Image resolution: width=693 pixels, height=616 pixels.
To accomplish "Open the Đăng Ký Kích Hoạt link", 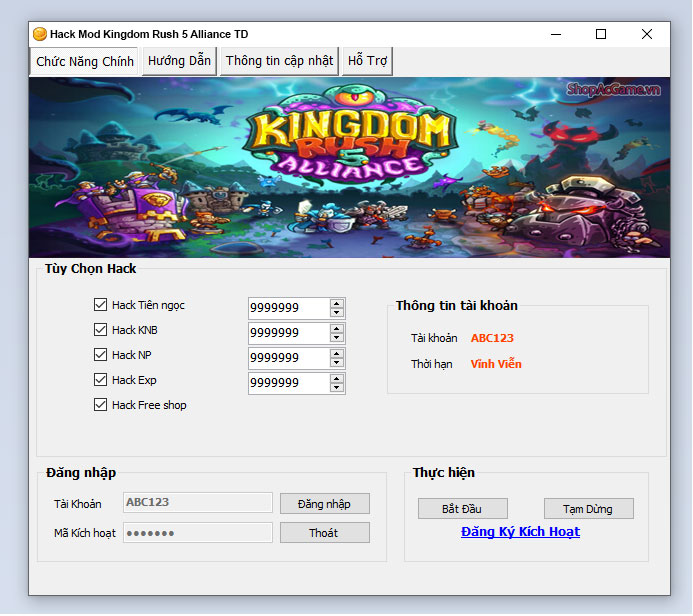I will click(520, 532).
